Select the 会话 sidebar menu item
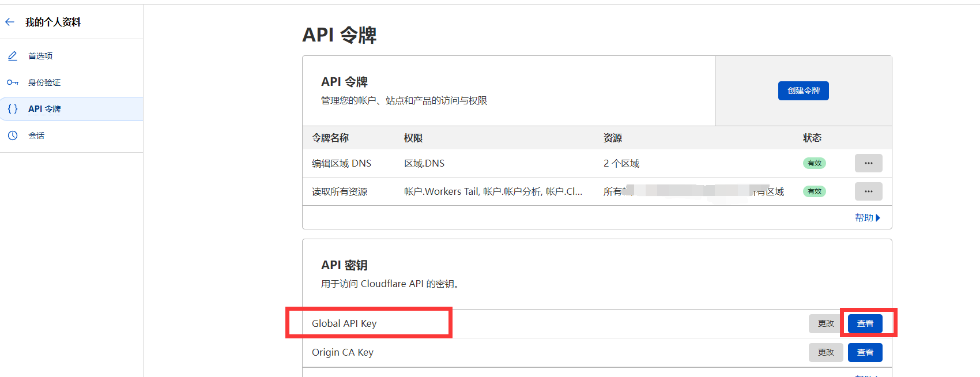Image resolution: width=980 pixels, height=377 pixels. 36,135
